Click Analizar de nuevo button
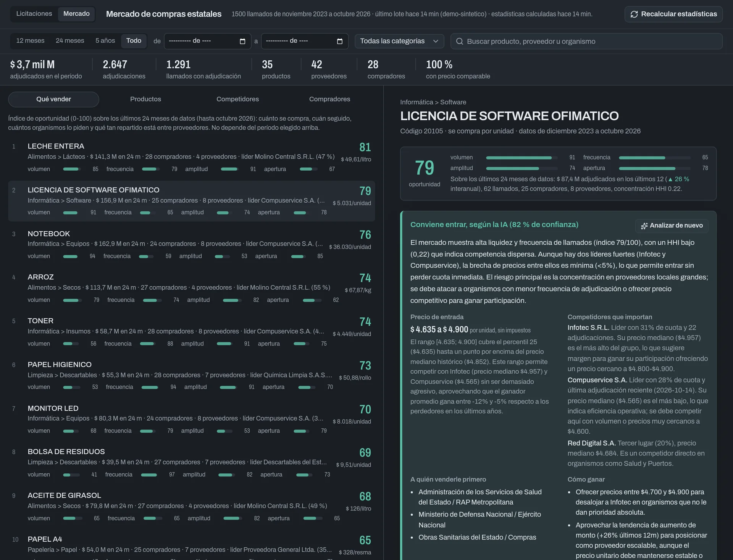 click(x=672, y=226)
